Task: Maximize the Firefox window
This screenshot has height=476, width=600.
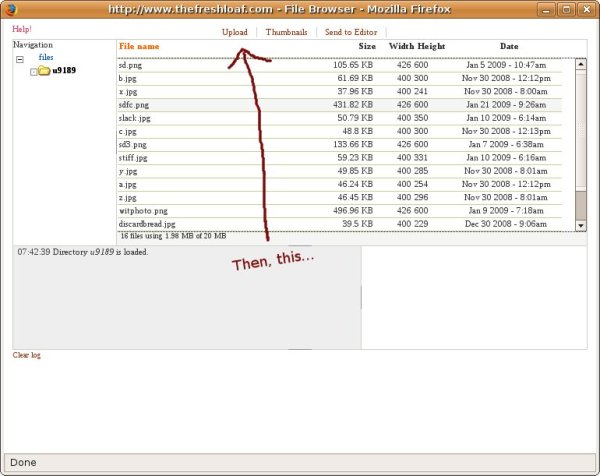Action: 566,9
